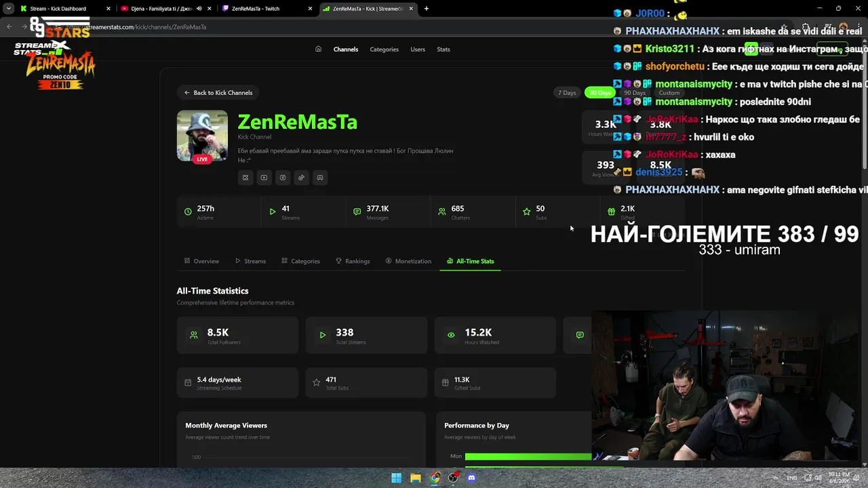Click the star icon beside 471 Total Subs

click(316, 382)
